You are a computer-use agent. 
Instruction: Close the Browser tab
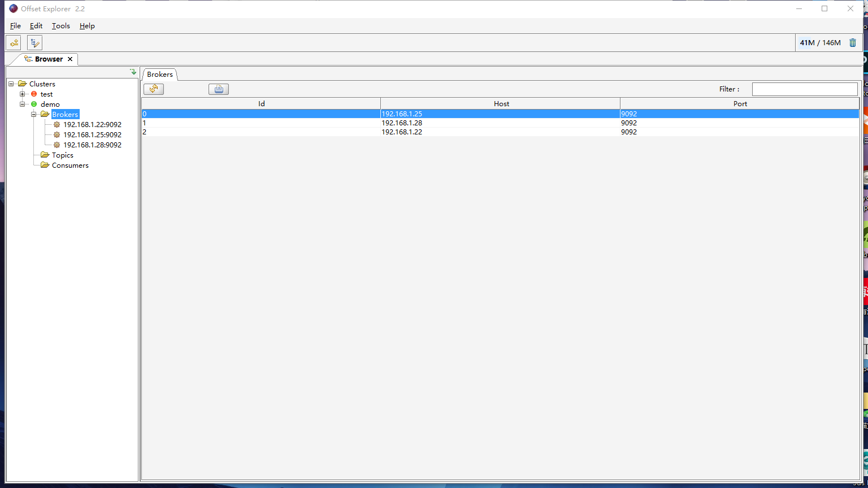click(70, 59)
